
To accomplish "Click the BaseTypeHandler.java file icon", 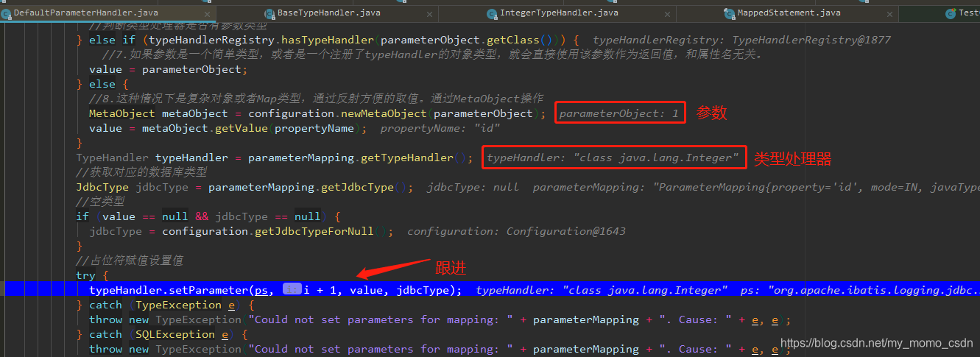I will tap(269, 13).
